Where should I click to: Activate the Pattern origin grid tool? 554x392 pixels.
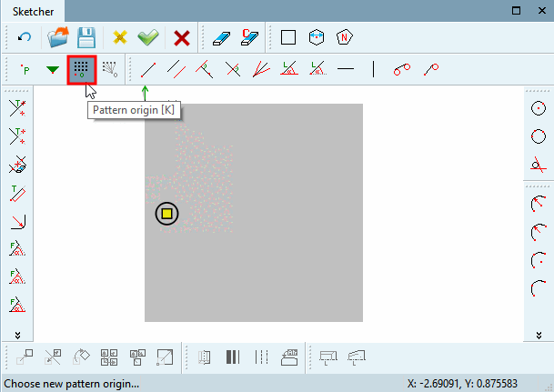[x=82, y=69]
